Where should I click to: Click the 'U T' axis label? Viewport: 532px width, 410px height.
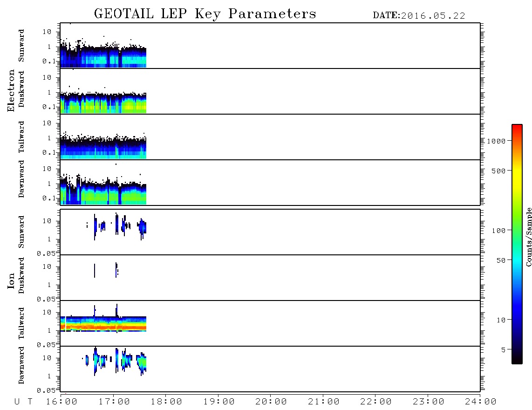(24, 402)
